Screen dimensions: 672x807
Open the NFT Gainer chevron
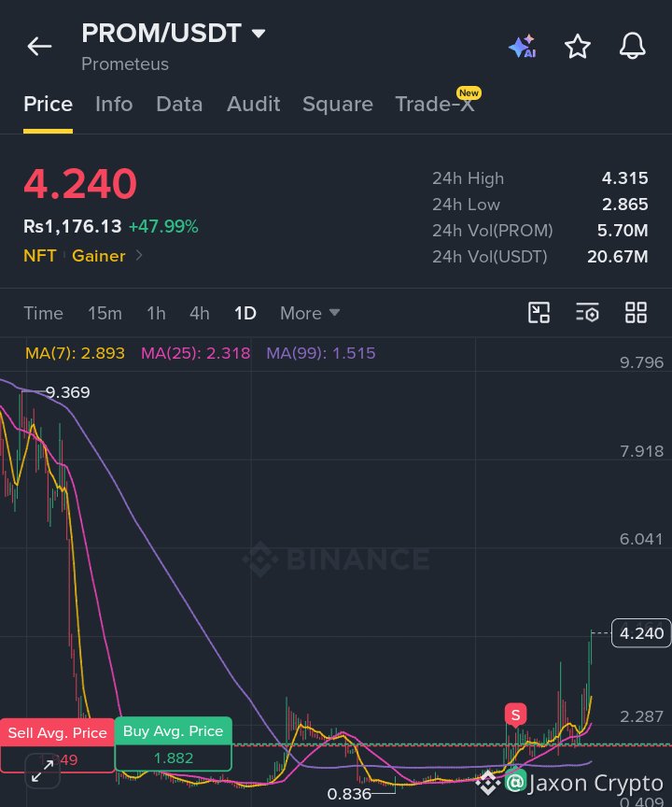pyautogui.click(x=139, y=255)
